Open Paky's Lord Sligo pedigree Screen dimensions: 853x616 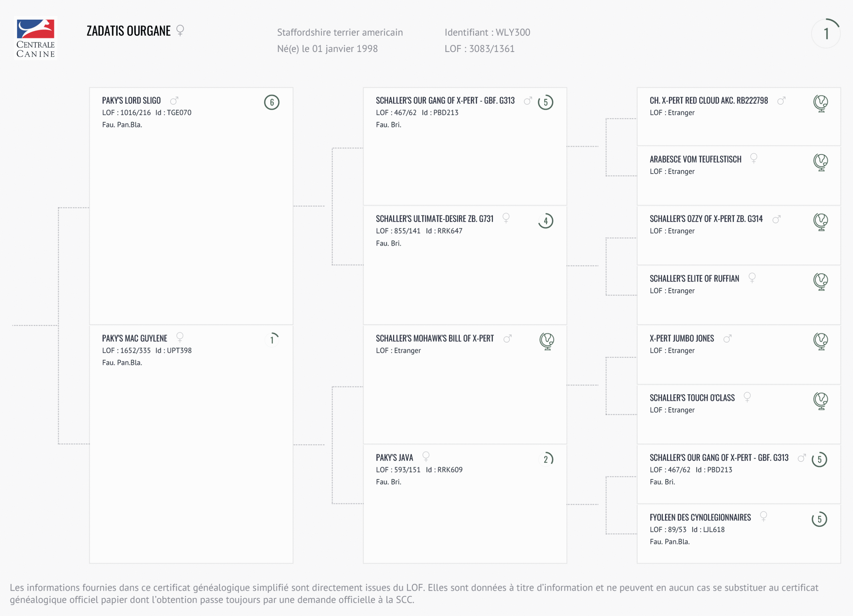tap(131, 101)
